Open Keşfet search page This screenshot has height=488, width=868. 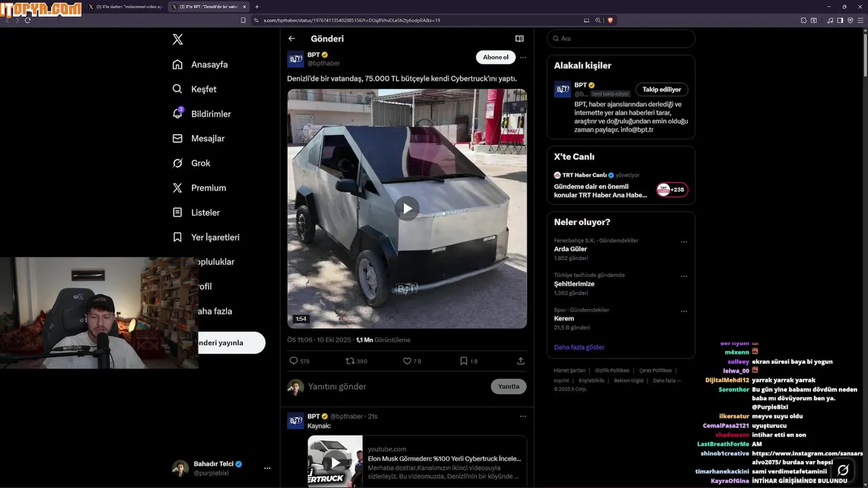pyautogui.click(x=195, y=89)
